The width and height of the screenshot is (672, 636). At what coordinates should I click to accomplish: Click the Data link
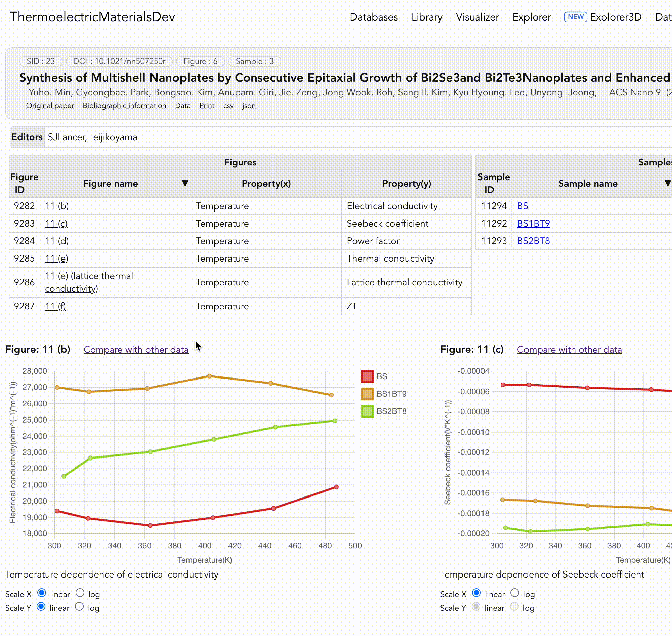click(183, 106)
